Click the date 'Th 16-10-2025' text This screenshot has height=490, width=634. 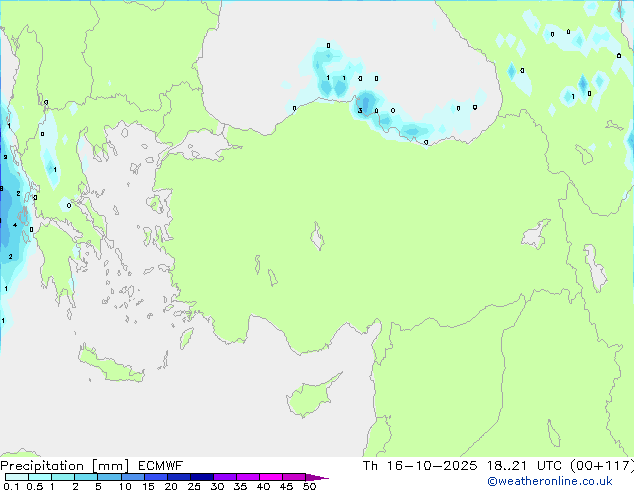(420, 466)
